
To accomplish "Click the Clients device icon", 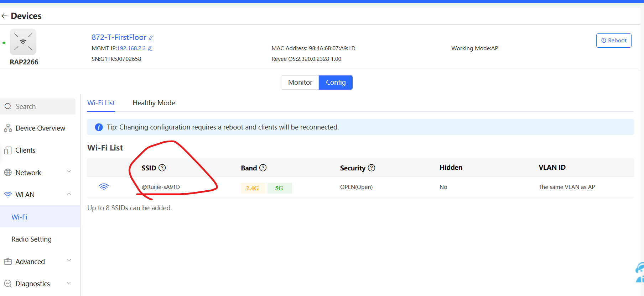I will point(8,150).
